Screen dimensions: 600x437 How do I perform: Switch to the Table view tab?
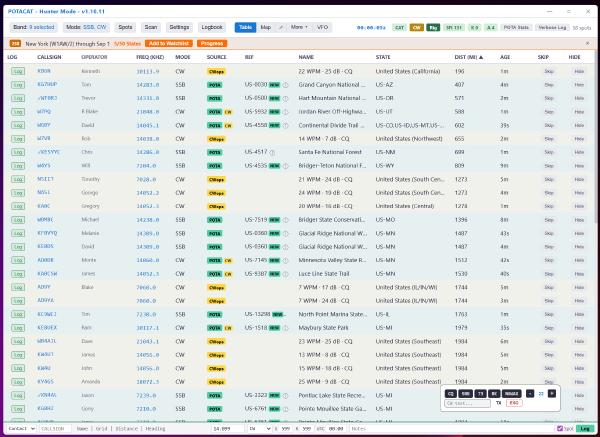(x=245, y=27)
